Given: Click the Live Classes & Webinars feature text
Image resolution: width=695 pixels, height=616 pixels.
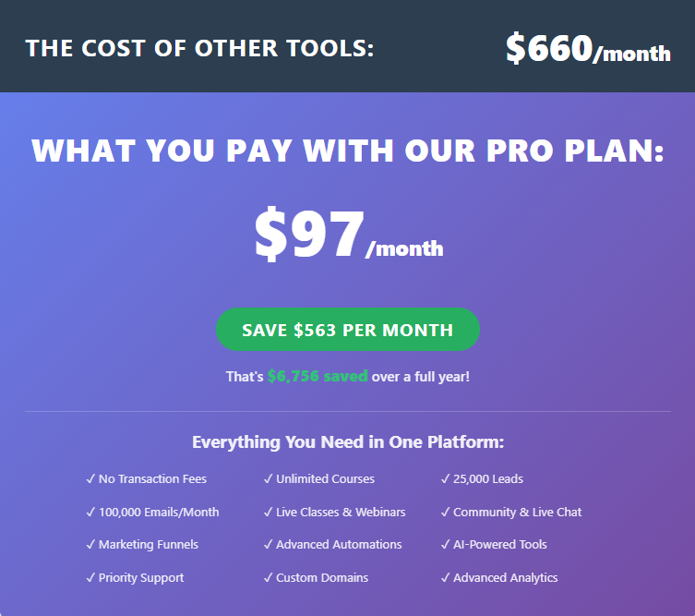Looking at the screenshot, I should pos(341,512).
